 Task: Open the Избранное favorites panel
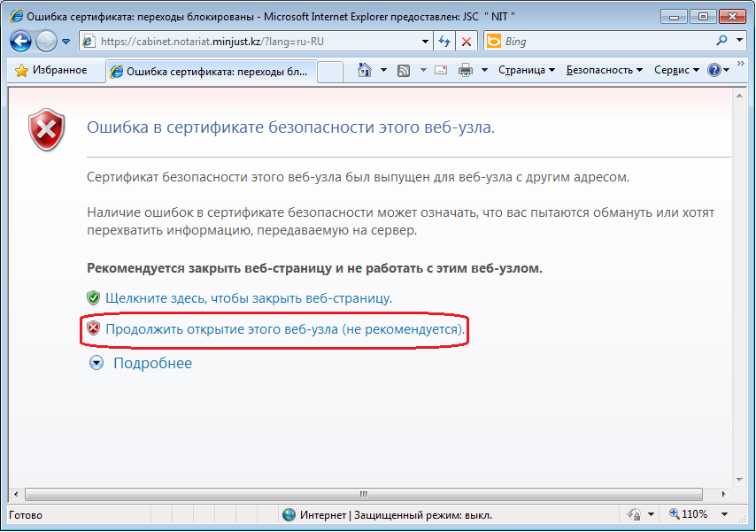(x=51, y=71)
